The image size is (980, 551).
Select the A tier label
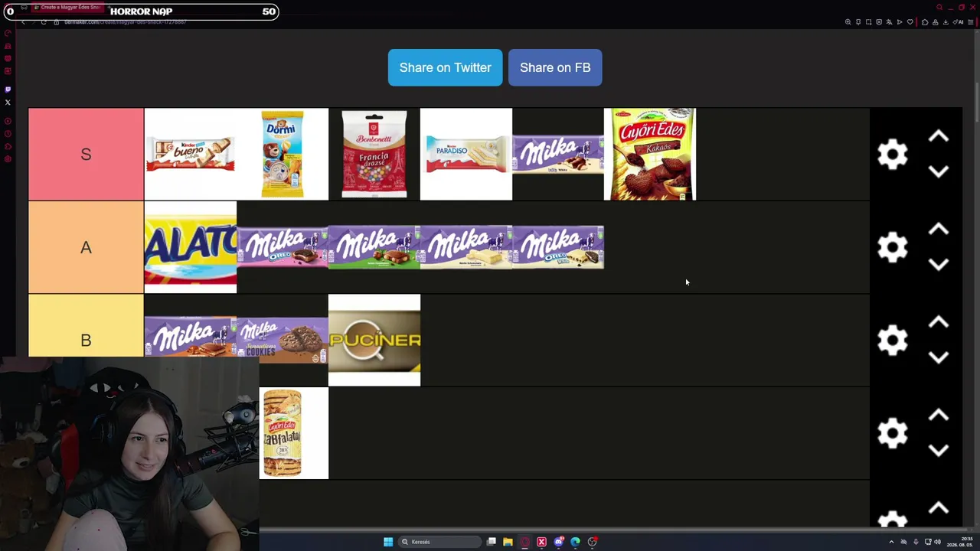[x=86, y=247]
